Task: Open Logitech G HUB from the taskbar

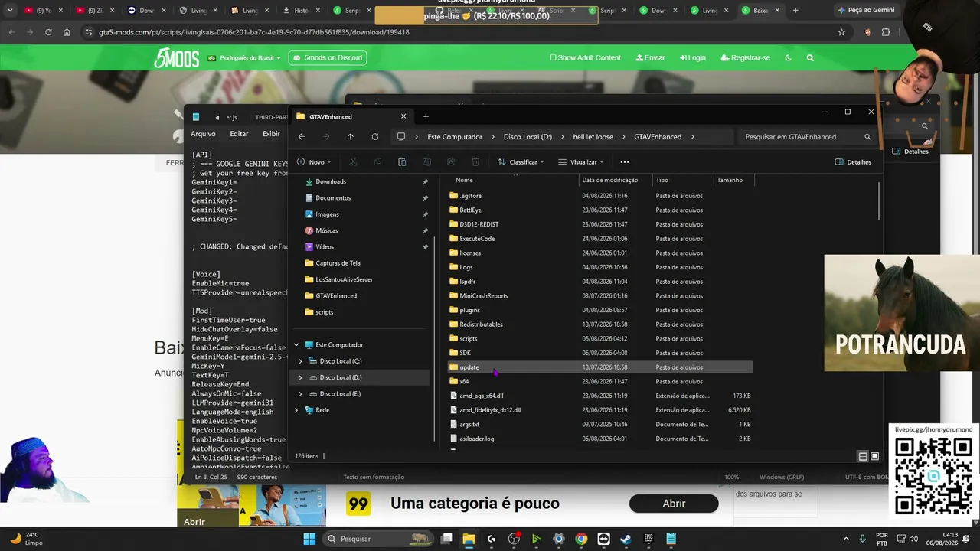Action: coord(492,539)
